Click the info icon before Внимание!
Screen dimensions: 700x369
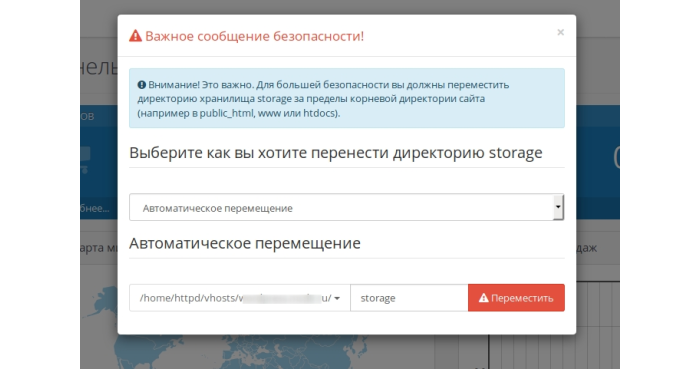click(142, 84)
